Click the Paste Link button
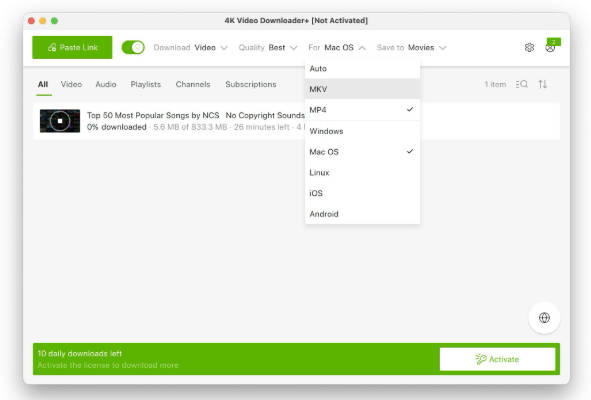Image resolution: width=591 pixels, height=400 pixels. point(72,48)
